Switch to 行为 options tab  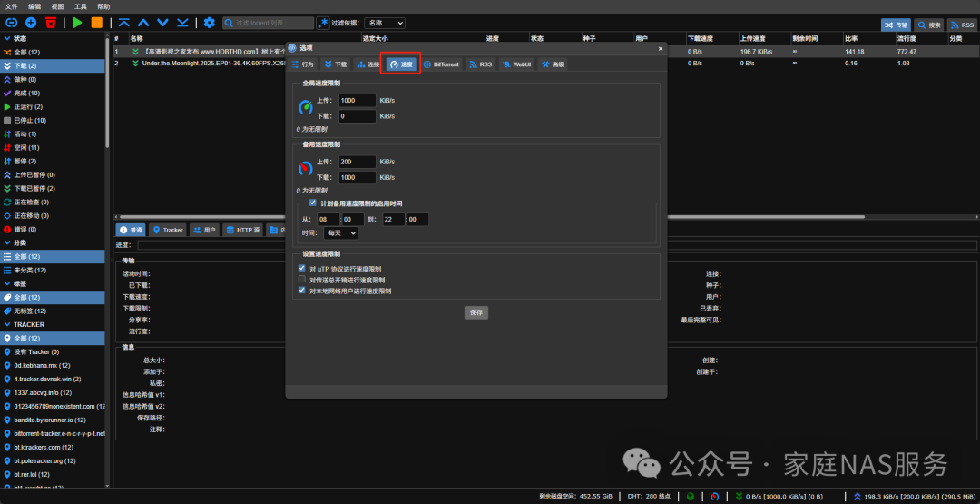(302, 64)
